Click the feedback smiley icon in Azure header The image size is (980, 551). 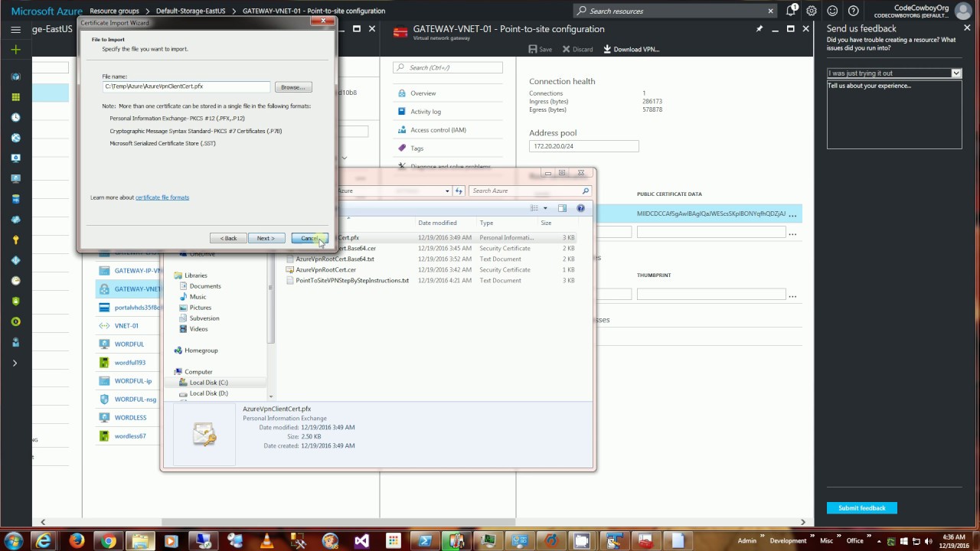pyautogui.click(x=832, y=11)
